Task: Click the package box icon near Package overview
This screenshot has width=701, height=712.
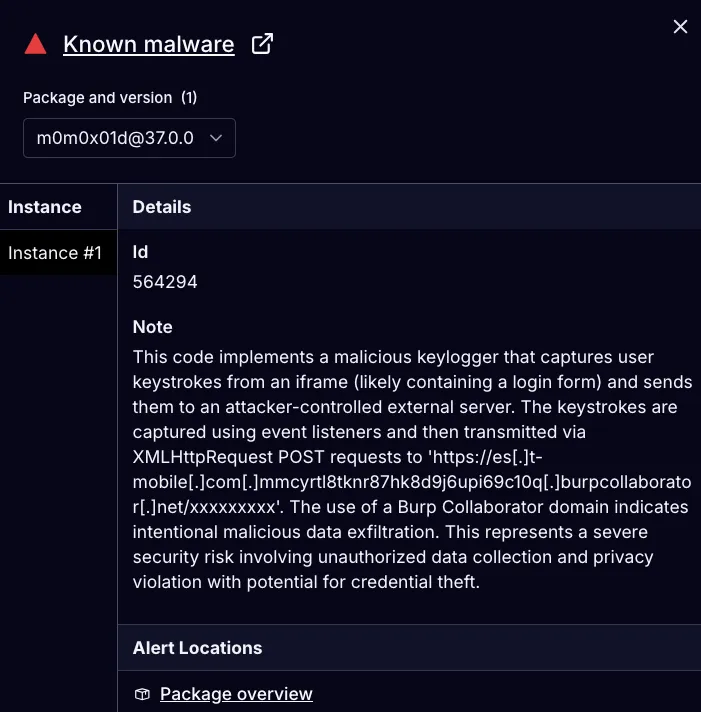Action: point(142,694)
